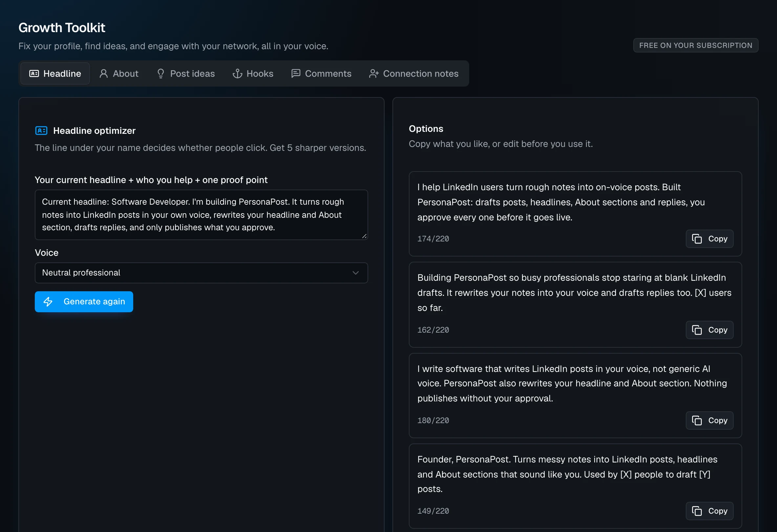Click the 'Your current headline + who you help' label
Screen dimensions: 777x532
151,180
